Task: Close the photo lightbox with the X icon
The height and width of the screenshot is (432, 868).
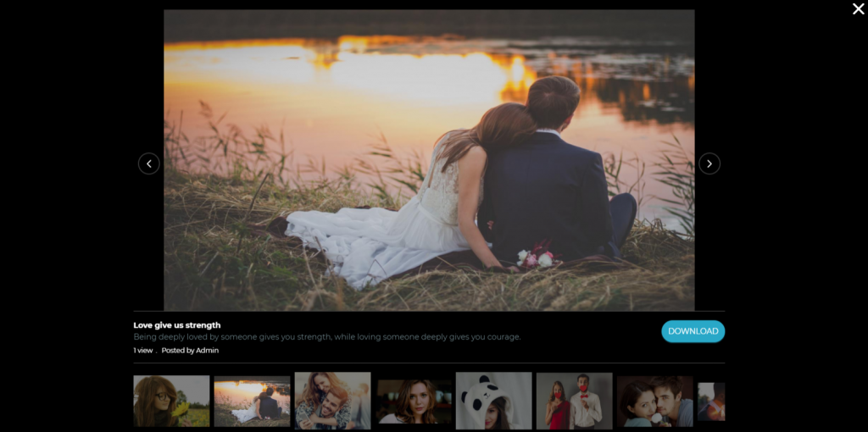Action: tap(858, 8)
